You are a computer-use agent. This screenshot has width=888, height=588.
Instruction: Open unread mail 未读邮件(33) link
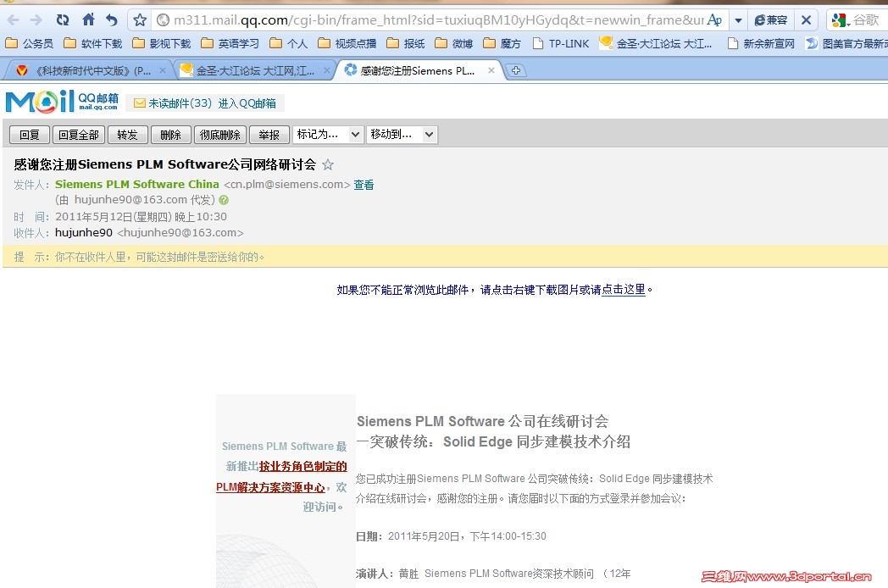(x=173, y=103)
